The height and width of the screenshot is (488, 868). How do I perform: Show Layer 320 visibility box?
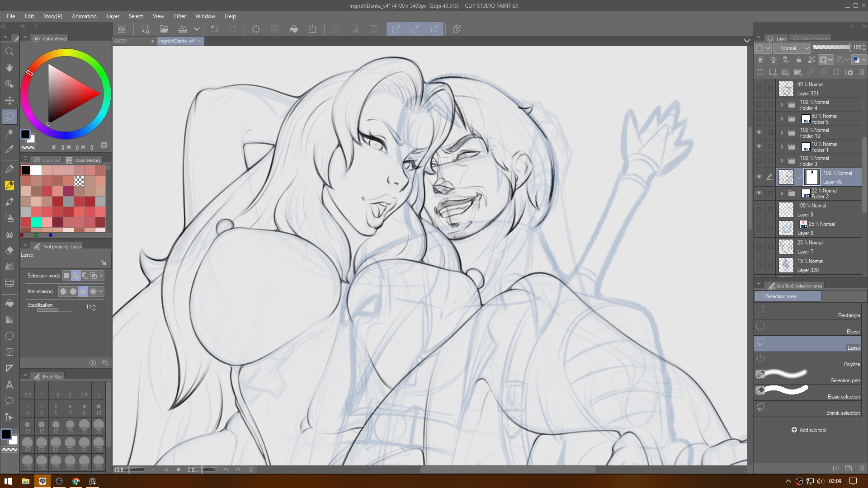click(759, 266)
